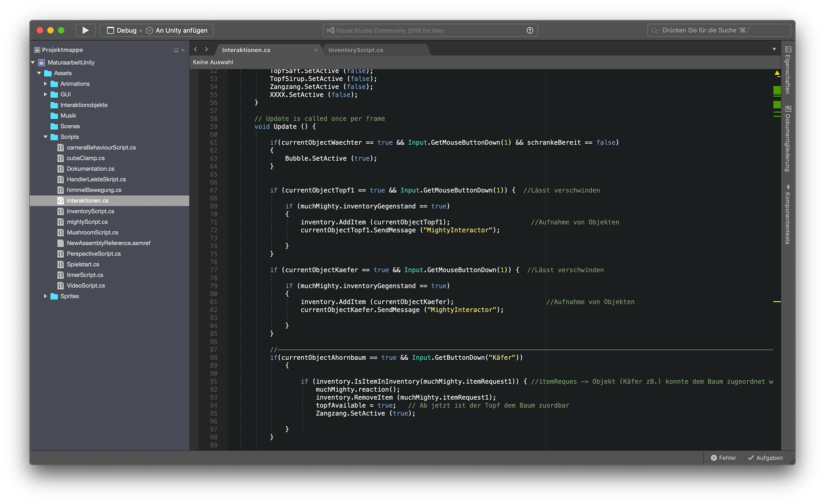
Task: Close the Interaktionen.cs tab
Action: 315,50
